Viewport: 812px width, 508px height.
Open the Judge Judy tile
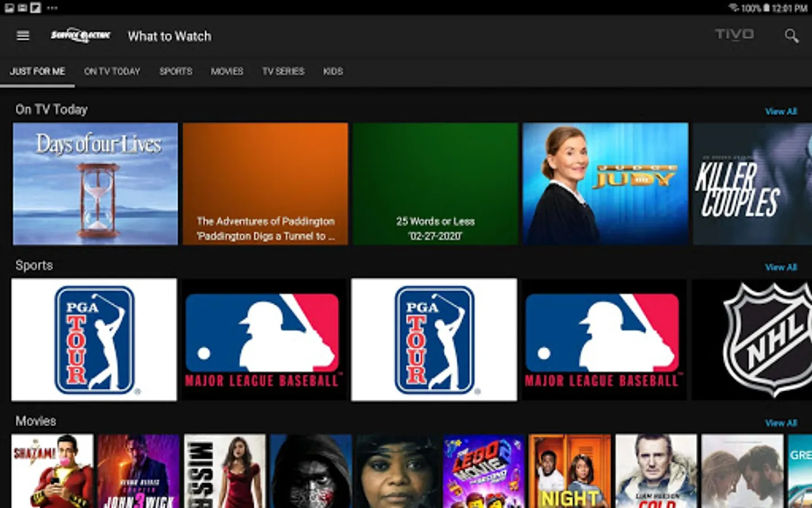(605, 184)
